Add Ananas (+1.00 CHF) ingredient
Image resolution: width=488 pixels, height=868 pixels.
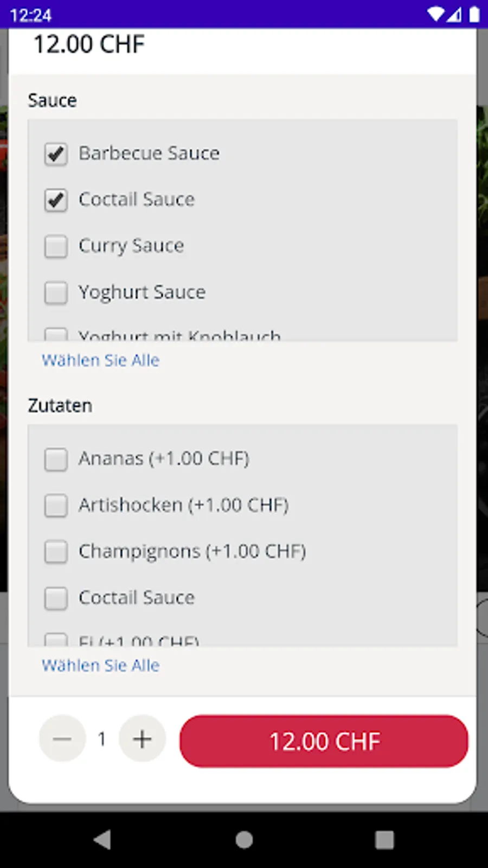point(56,459)
